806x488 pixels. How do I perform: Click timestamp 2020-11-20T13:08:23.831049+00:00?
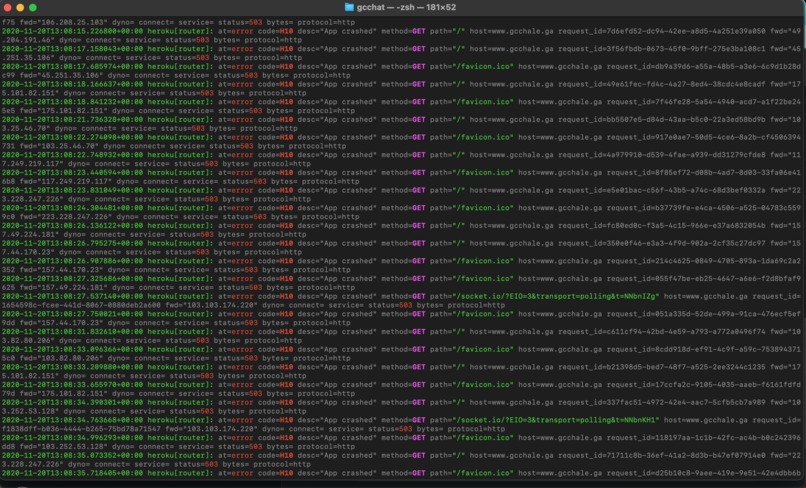point(72,190)
